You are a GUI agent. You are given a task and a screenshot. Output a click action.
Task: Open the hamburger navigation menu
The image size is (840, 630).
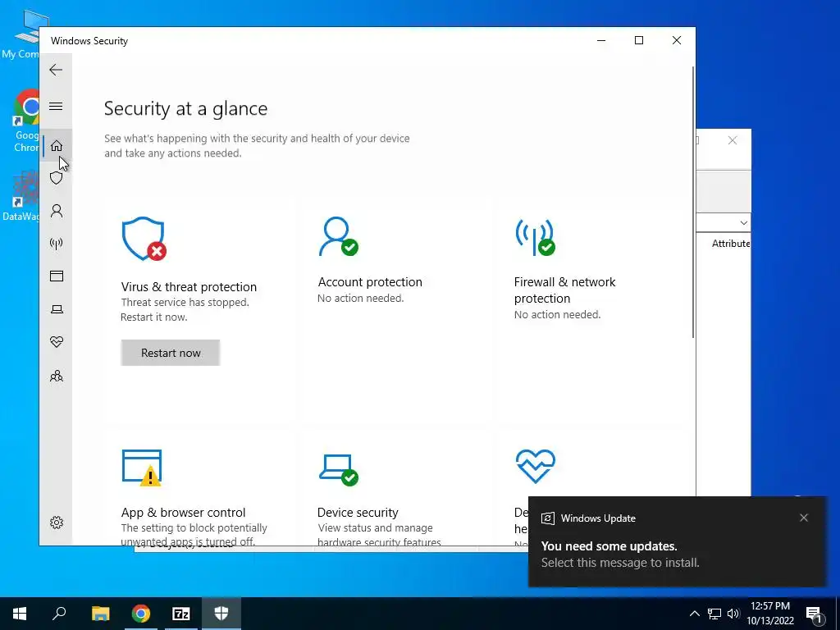click(x=56, y=106)
